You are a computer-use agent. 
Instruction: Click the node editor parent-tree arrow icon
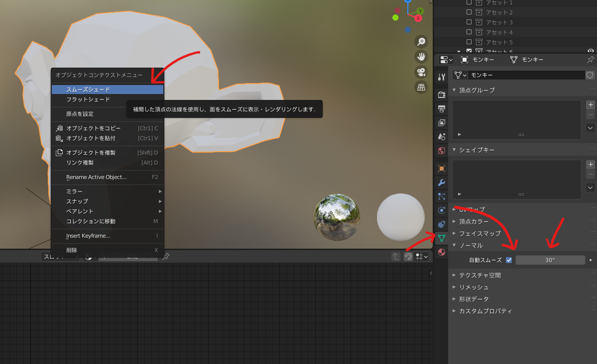(x=396, y=257)
